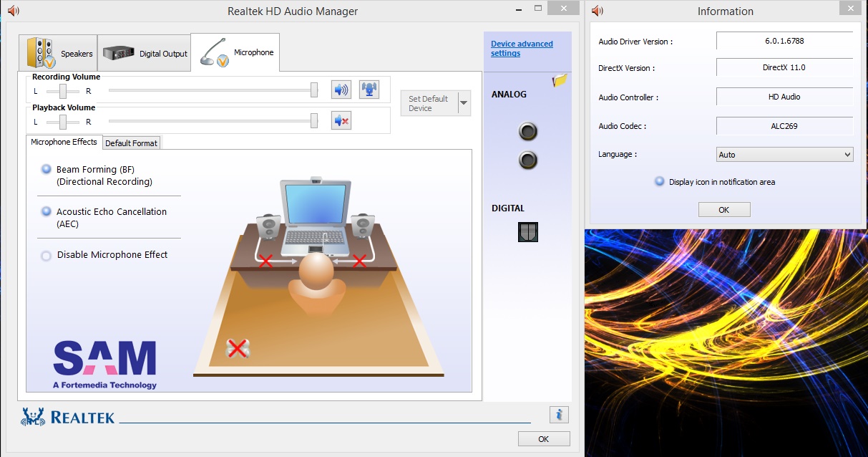
Task: Click the 'Recording Volume' label
Action: 67,77
